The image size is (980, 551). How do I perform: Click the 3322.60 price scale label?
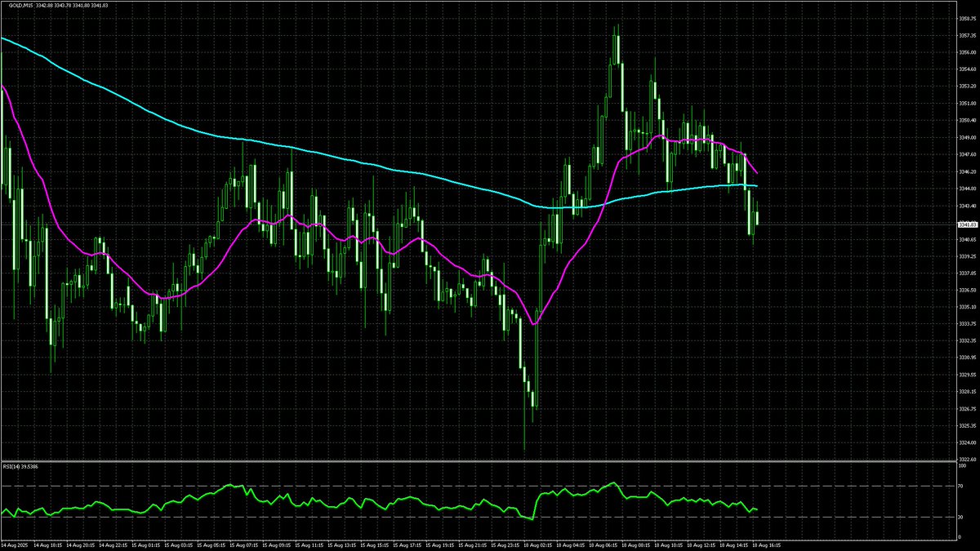click(966, 460)
